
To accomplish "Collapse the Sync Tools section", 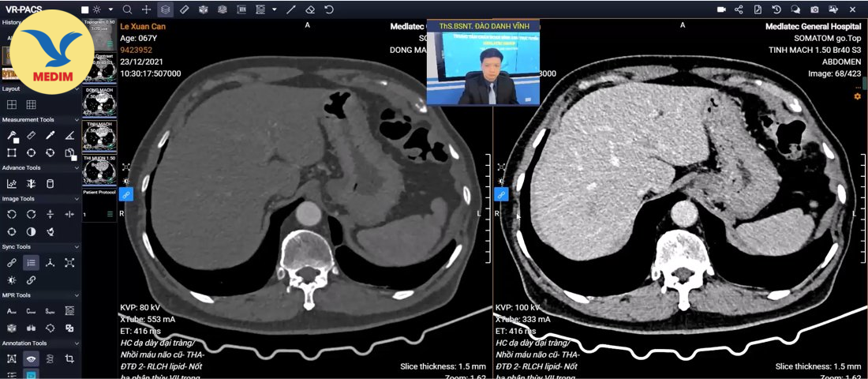I will click(x=77, y=246).
